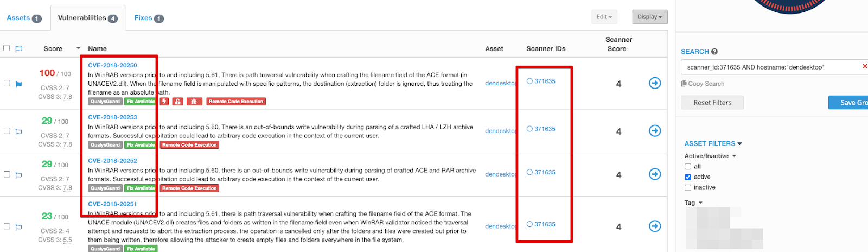The image size is (868, 252).
Task: Open details arrow for CVE-2018-20253
Action: [x=655, y=131]
